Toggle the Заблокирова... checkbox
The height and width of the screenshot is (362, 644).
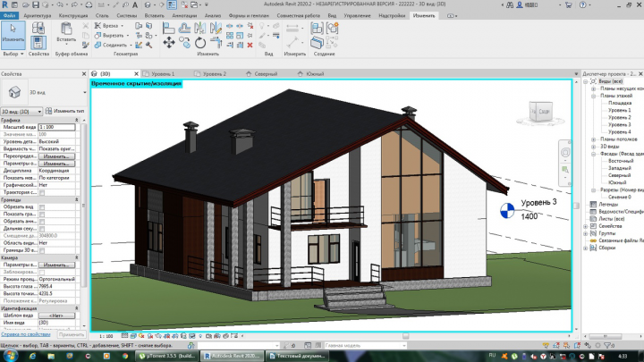click(x=42, y=272)
